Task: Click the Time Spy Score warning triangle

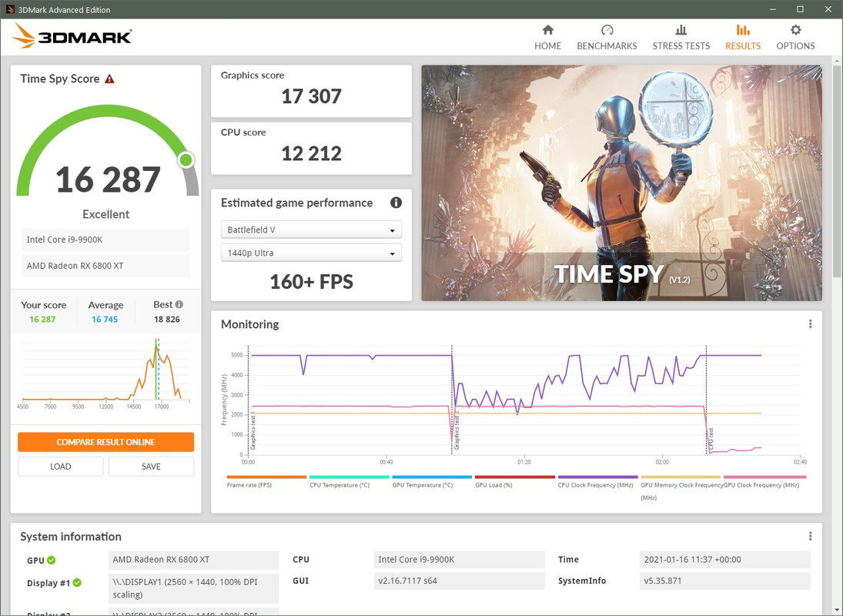Action: coord(109,79)
